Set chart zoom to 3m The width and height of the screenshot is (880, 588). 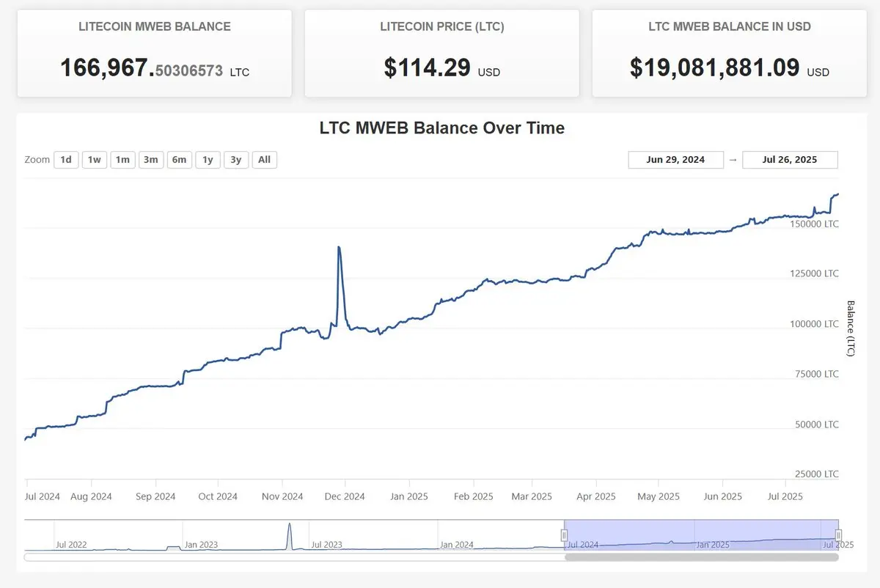151,160
